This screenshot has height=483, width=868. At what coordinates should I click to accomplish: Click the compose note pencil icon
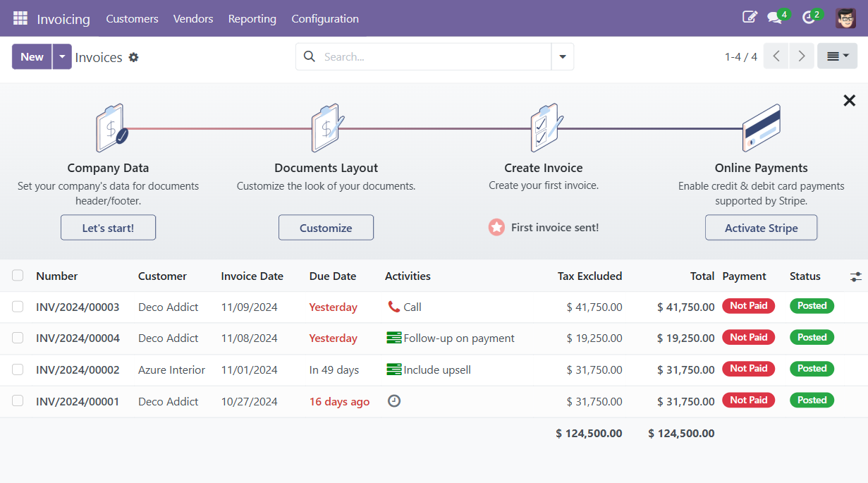point(750,17)
